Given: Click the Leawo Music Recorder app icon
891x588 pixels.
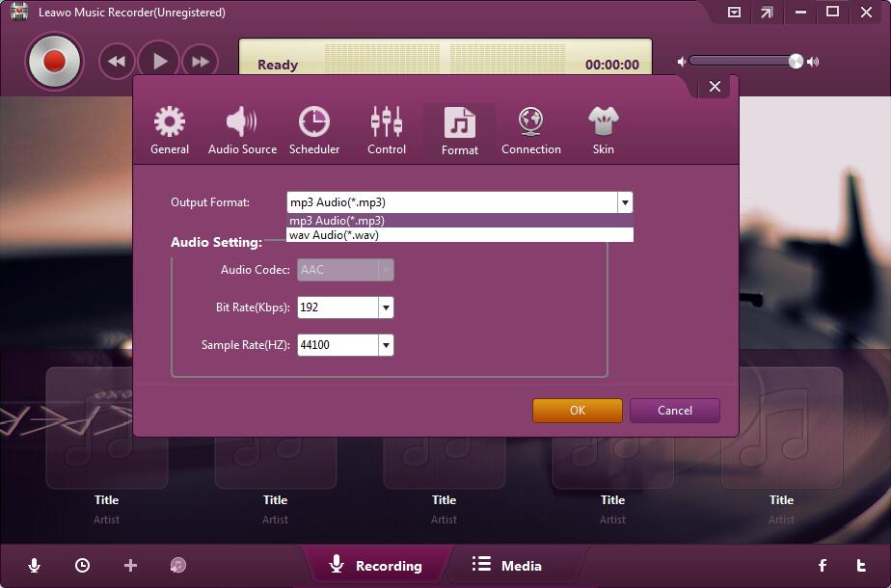Looking at the screenshot, I should 19,12.
